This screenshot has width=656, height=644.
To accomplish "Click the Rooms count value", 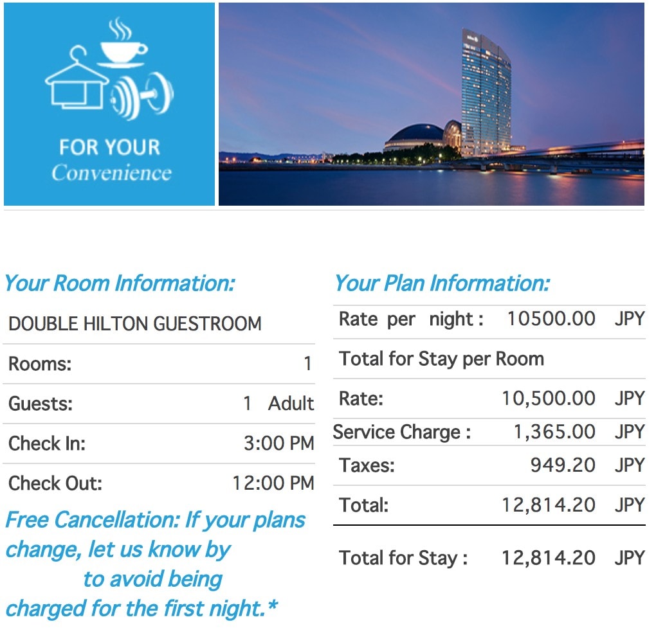I will (307, 363).
